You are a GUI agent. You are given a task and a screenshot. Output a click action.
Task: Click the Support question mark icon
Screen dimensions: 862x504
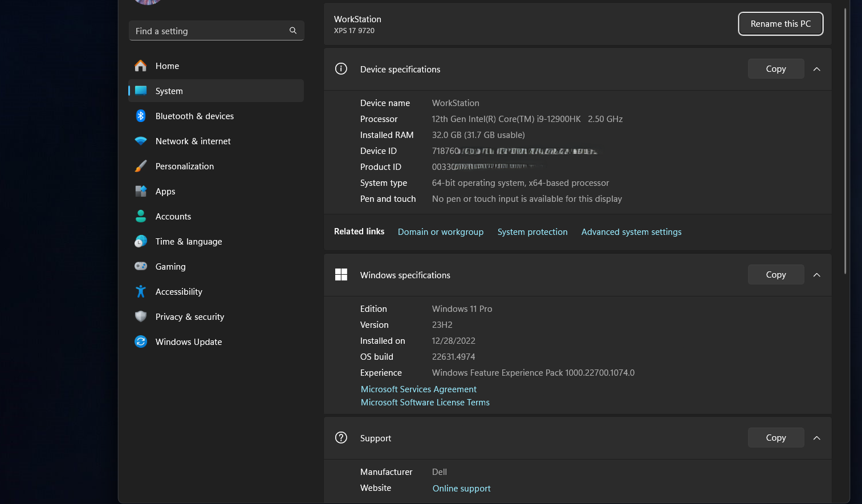pos(341,438)
